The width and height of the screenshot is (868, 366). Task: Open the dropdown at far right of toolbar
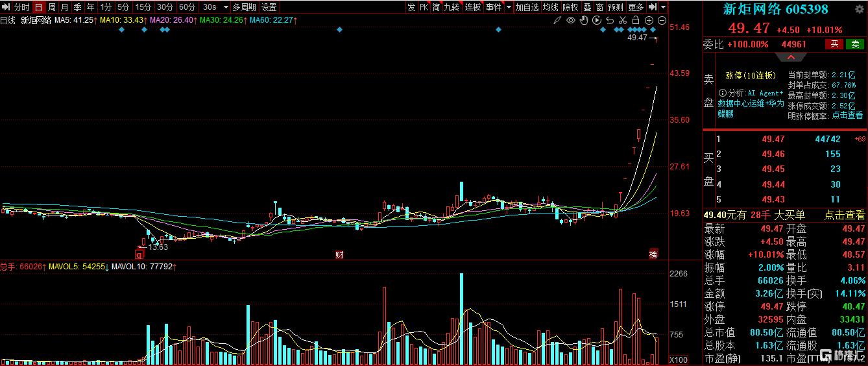tap(664, 7)
